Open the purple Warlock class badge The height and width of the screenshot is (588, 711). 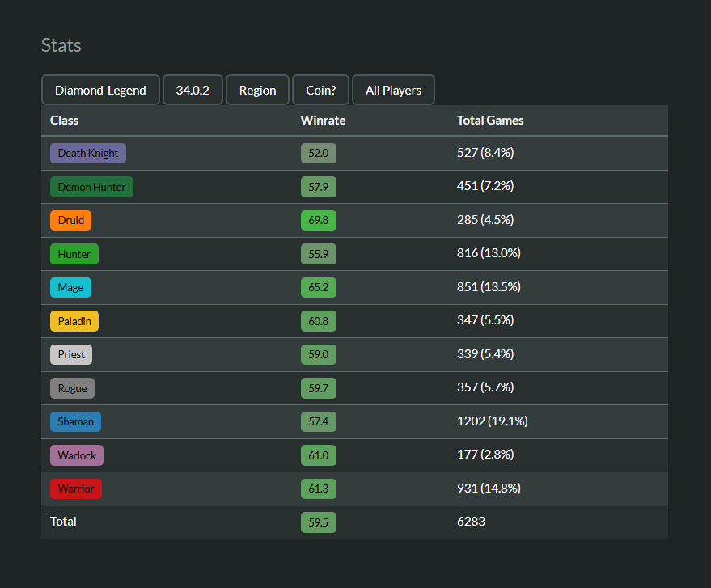pos(77,455)
